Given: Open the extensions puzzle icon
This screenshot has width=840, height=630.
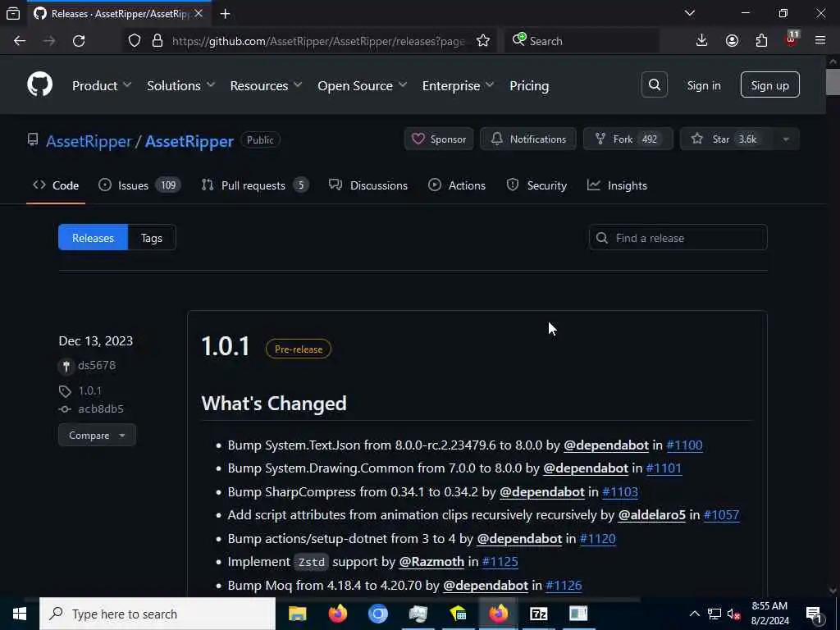Looking at the screenshot, I should coord(761,41).
